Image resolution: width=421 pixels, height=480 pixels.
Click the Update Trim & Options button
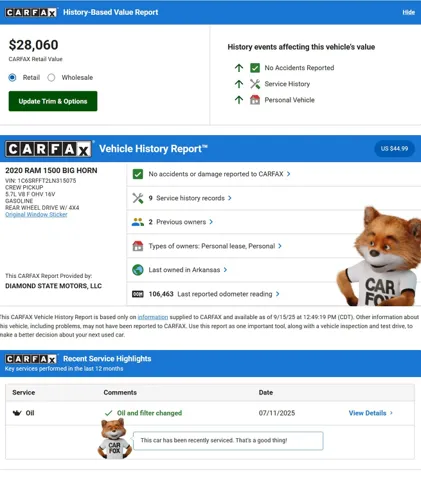pyautogui.click(x=53, y=101)
